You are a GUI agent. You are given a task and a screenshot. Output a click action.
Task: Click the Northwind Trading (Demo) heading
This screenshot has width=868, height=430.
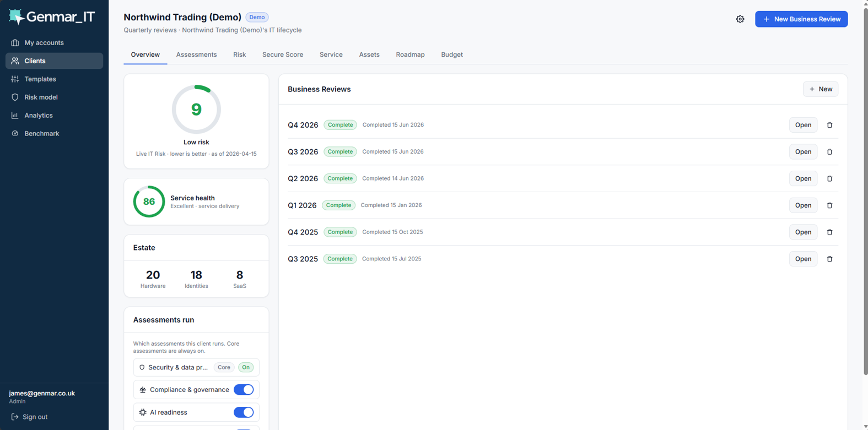182,18
